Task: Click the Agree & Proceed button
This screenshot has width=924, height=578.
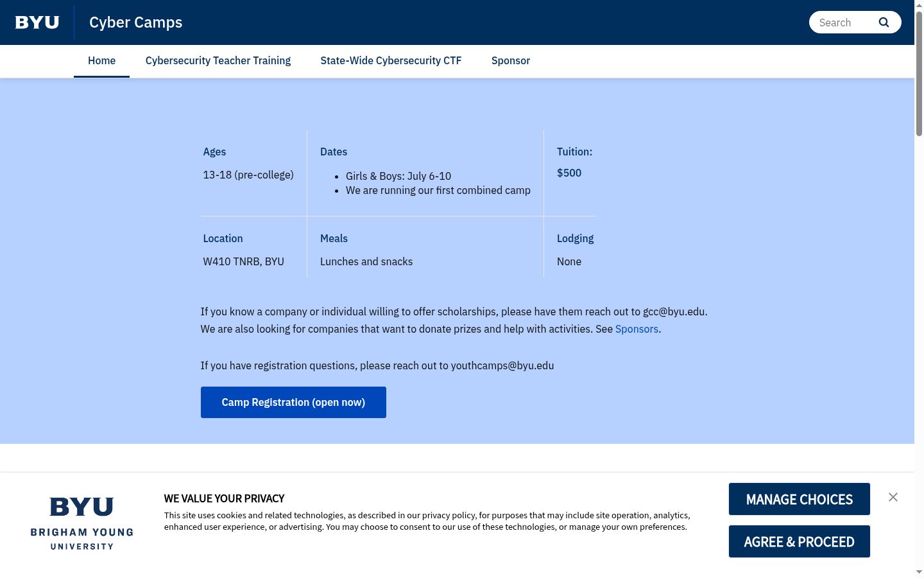Action: [800, 541]
